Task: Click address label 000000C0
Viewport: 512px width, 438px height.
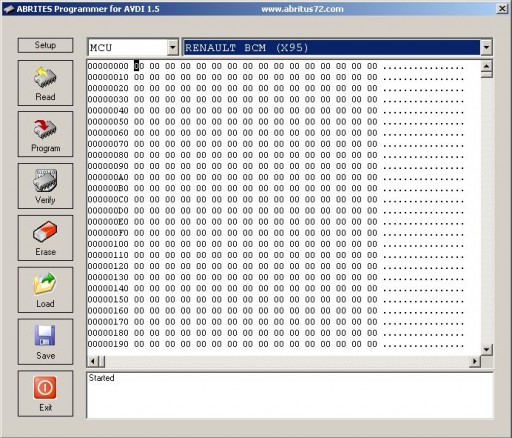Action: (x=108, y=199)
